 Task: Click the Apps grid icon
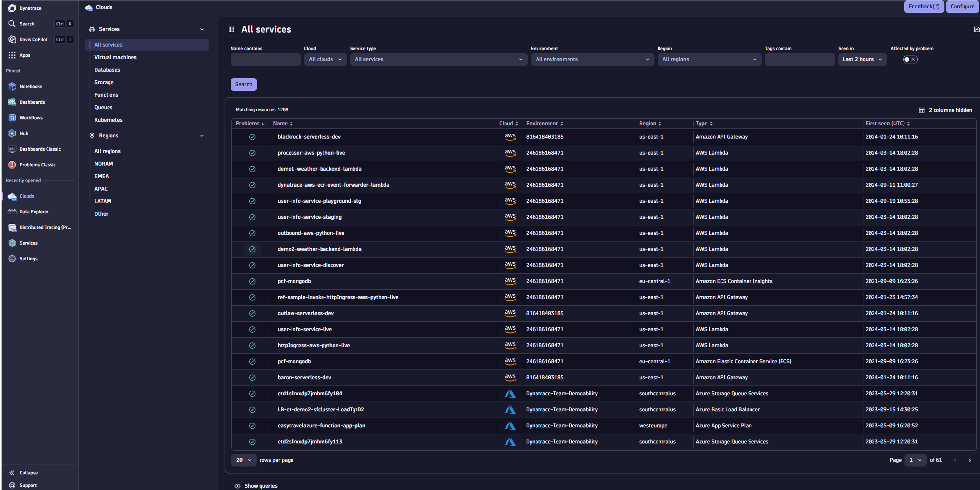pos(12,55)
